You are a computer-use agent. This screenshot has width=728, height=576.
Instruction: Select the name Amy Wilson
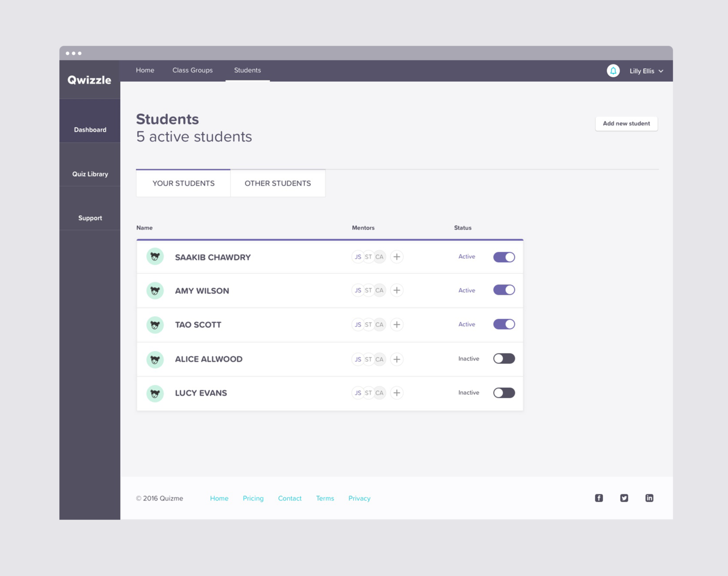click(x=202, y=291)
